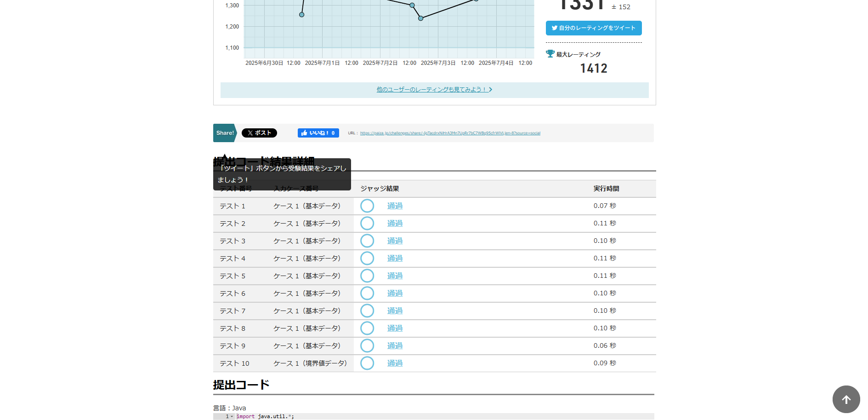Click the pass circle icon for Test 10
Viewport: 868px width, 420px height.
[x=367, y=363]
